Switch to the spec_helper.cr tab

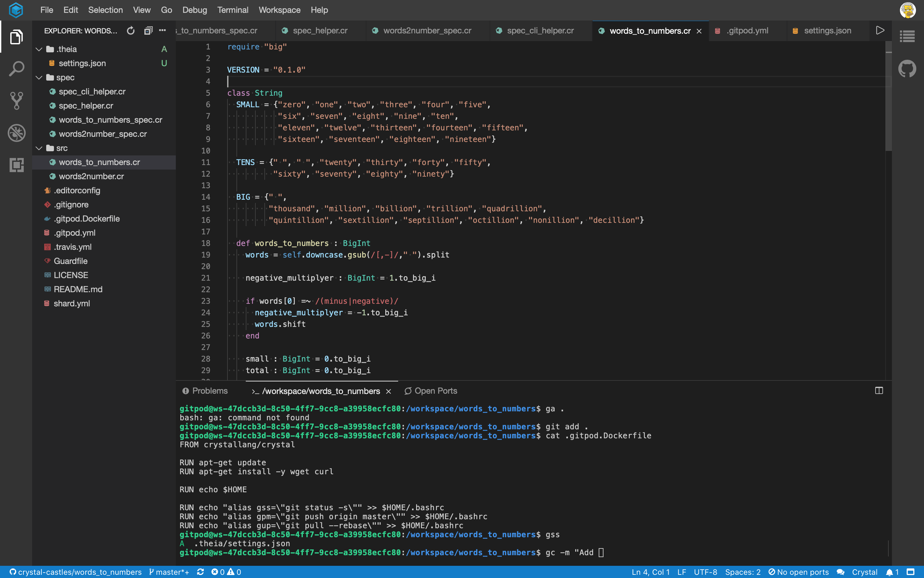click(x=320, y=31)
